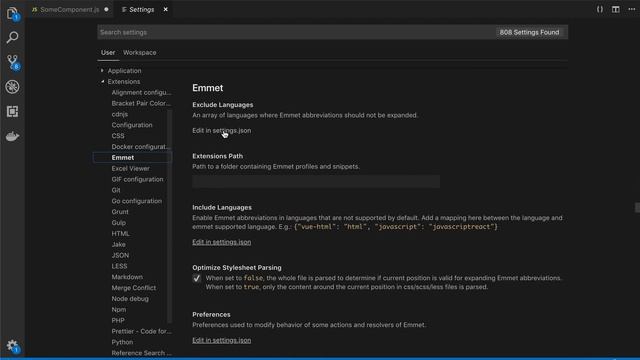Click the Preferences setting title
The height and width of the screenshot is (360, 640).
(211, 315)
